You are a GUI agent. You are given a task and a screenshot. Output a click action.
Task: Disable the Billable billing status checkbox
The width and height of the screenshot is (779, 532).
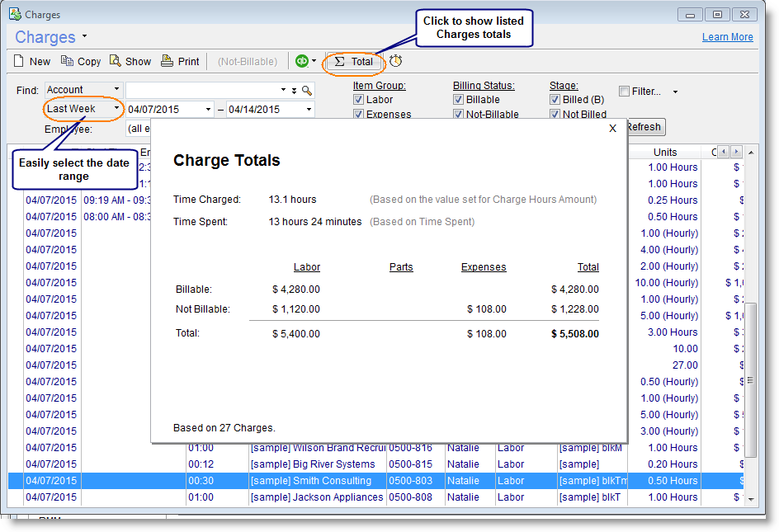458,99
